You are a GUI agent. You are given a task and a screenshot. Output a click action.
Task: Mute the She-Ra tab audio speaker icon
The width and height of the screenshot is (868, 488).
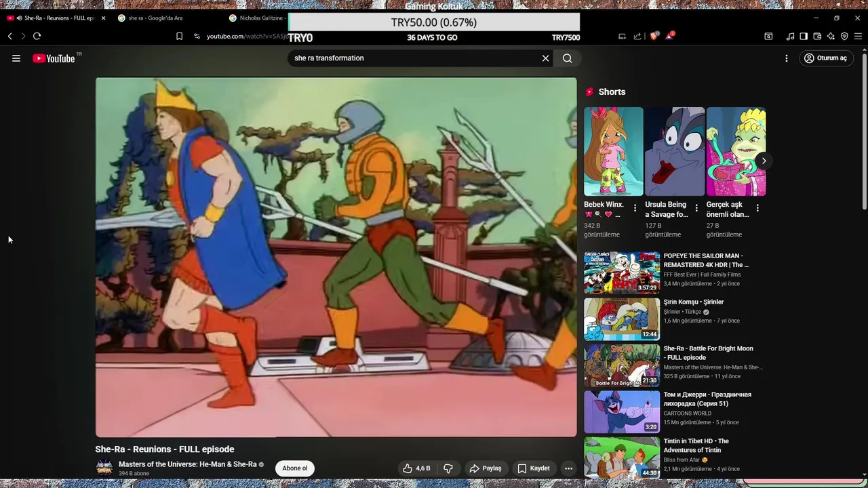pos(18,18)
